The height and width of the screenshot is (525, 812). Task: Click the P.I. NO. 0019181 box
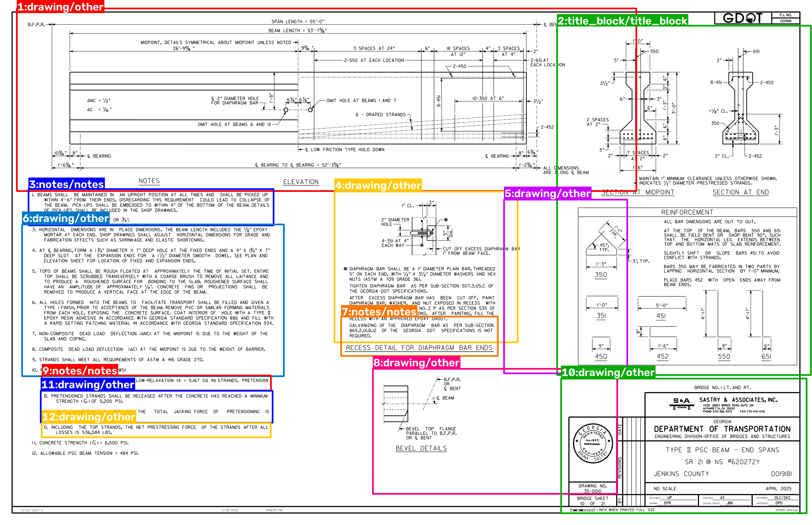pyautogui.click(x=786, y=18)
